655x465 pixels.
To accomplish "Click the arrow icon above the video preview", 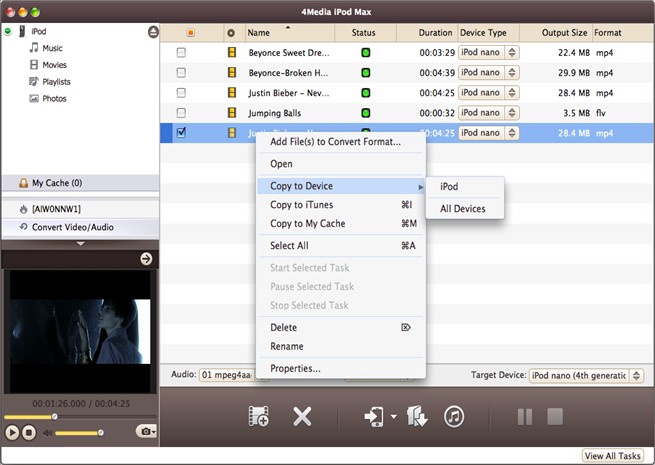I will pyautogui.click(x=146, y=259).
